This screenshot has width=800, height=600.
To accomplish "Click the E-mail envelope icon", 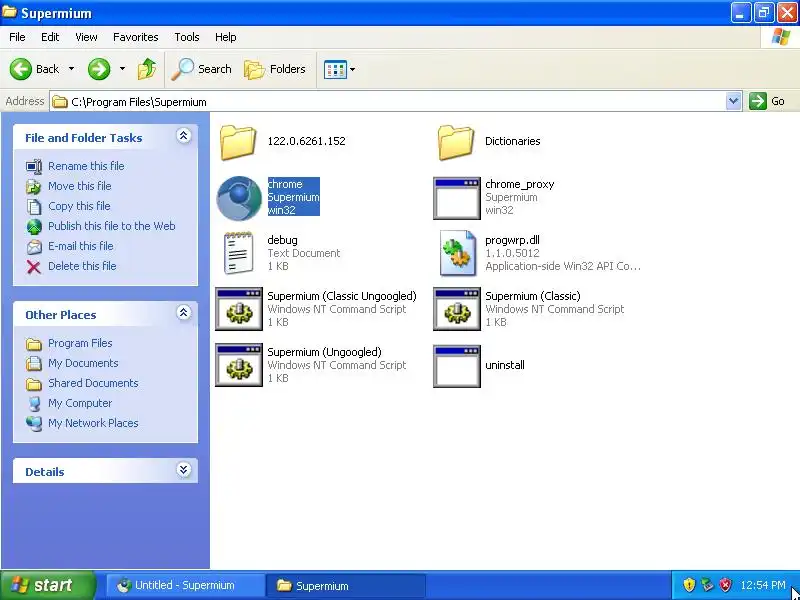I will click(x=34, y=247).
